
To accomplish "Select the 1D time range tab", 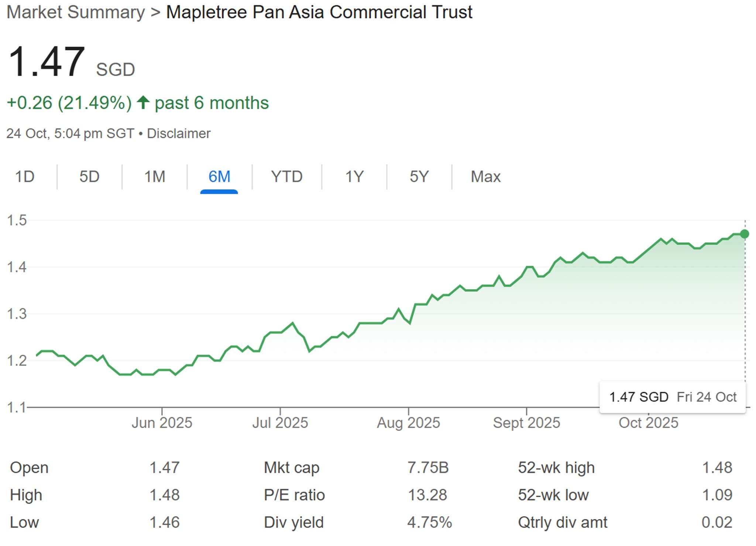I will pyautogui.click(x=24, y=176).
